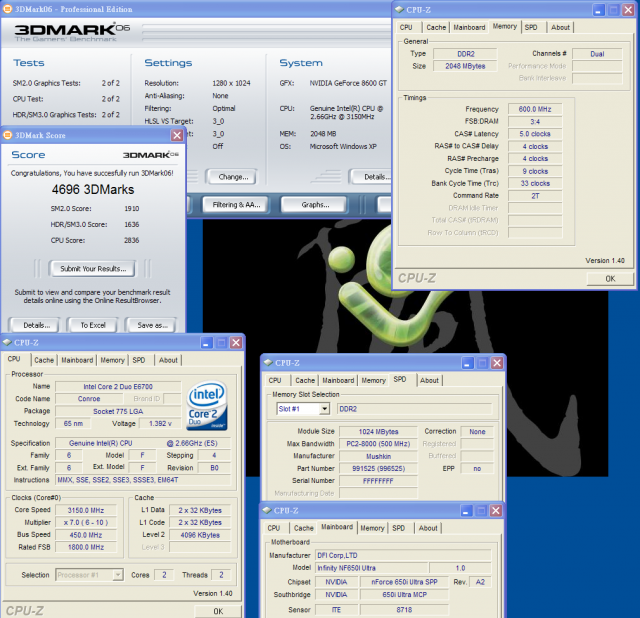Click the memory Frequency 600.0 MHz field
640x618 pixels.
pyautogui.click(x=535, y=109)
